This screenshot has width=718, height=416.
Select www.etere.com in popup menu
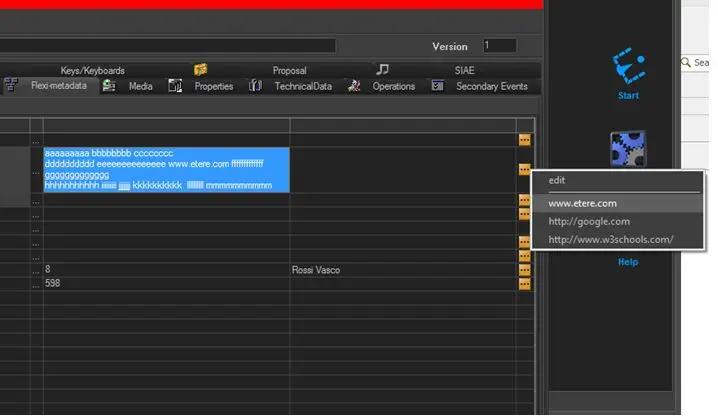click(x=582, y=203)
